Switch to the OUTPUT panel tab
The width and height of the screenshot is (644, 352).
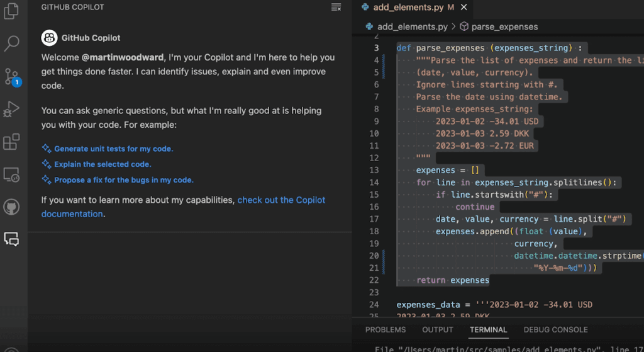point(438,330)
